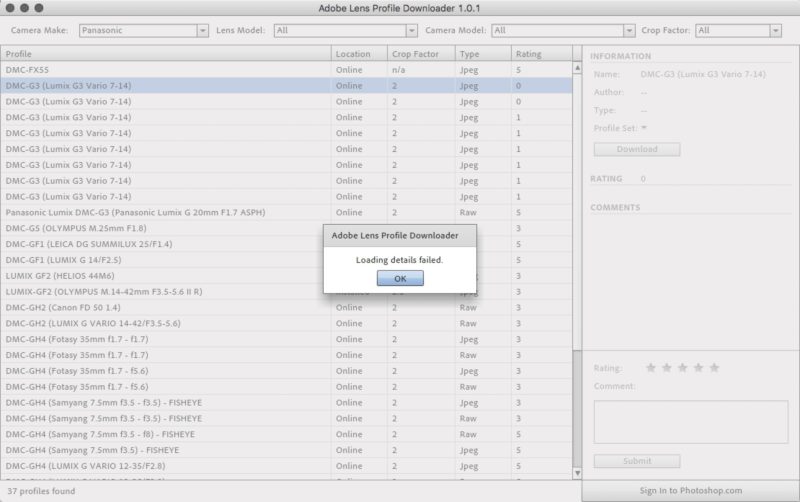Sort by the Location column header
800x502 pixels.
pos(359,54)
